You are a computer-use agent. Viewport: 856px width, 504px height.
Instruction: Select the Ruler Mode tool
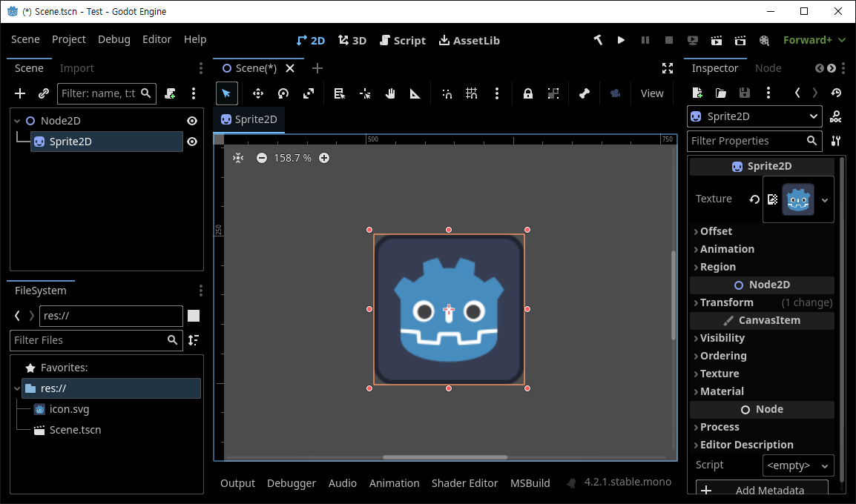(415, 93)
